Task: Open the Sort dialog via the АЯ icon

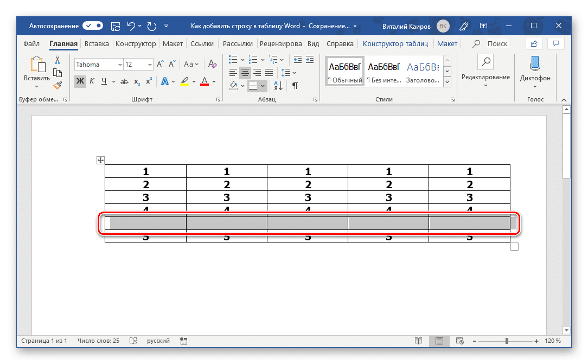Action: (x=277, y=85)
